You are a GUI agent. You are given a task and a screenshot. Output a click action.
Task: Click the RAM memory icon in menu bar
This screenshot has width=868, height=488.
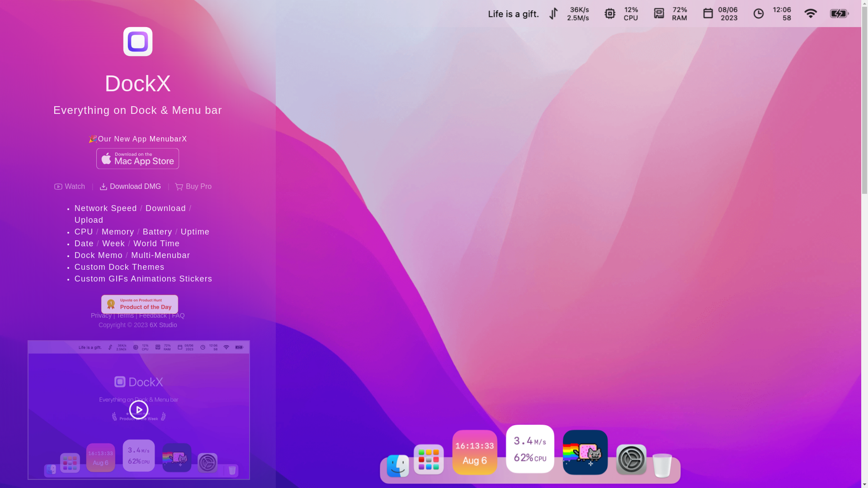659,14
